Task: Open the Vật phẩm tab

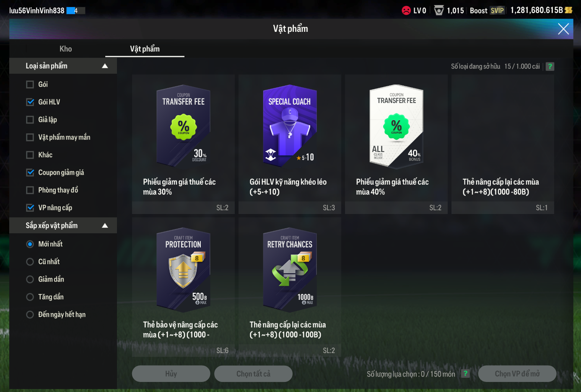Action: pyautogui.click(x=145, y=49)
